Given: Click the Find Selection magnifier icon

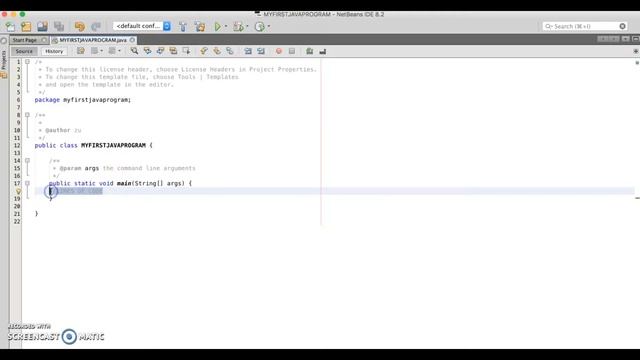Looking at the screenshot, I should pos(134,51).
